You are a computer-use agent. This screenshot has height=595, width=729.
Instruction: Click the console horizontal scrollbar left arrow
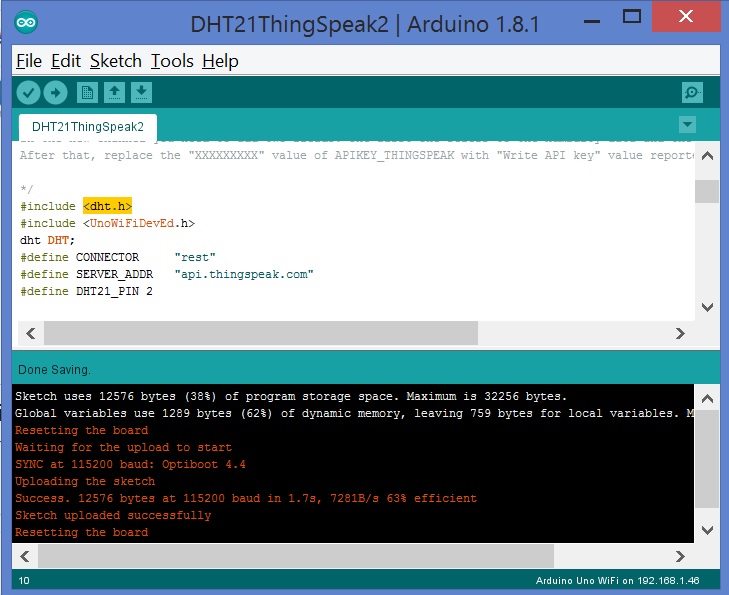pyautogui.click(x=25, y=556)
